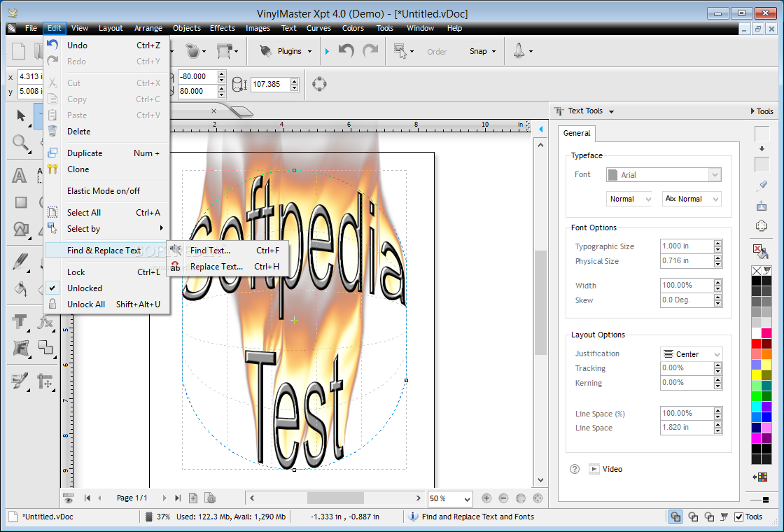Screen dimensions: 784x532
Task: Open the Curves menu
Action: pyautogui.click(x=318, y=28)
